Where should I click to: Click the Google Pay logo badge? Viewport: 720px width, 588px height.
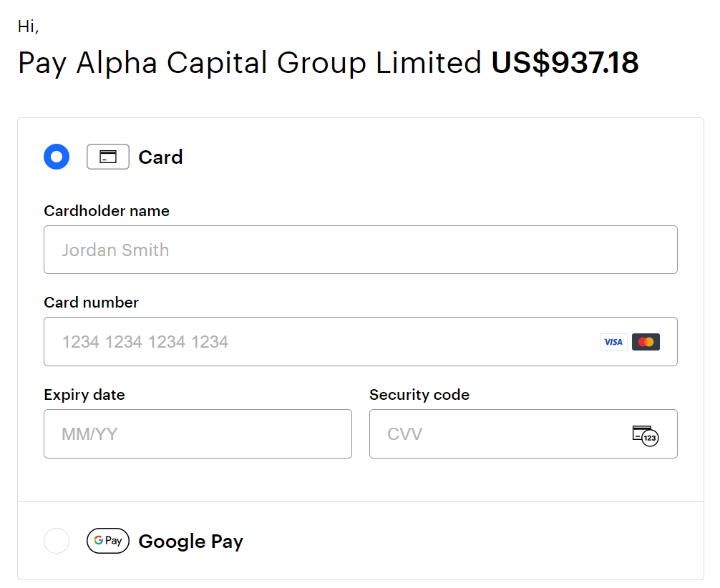click(x=108, y=541)
